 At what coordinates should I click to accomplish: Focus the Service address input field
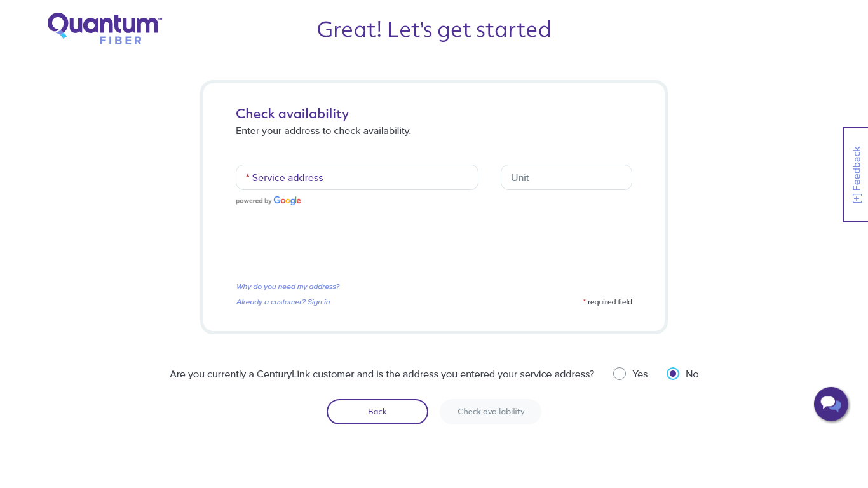tap(357, 177)
